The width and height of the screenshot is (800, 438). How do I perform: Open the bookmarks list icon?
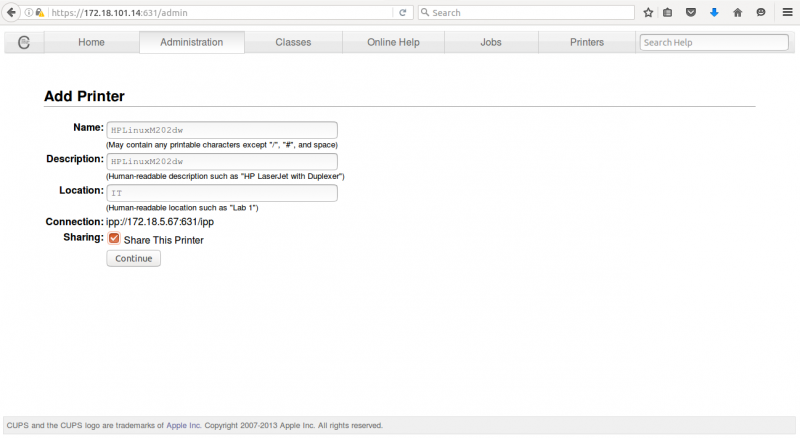point(667,13)
